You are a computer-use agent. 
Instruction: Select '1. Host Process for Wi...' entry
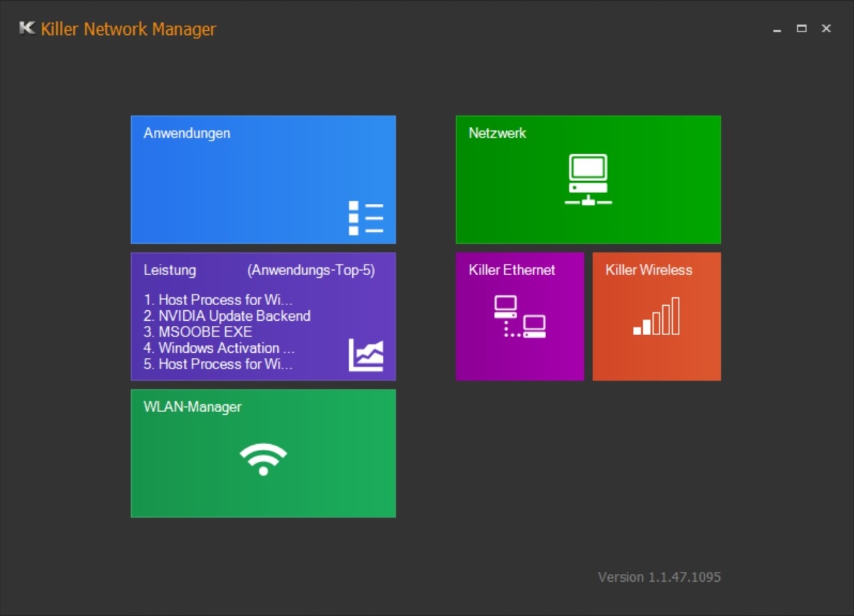(218, 299)
